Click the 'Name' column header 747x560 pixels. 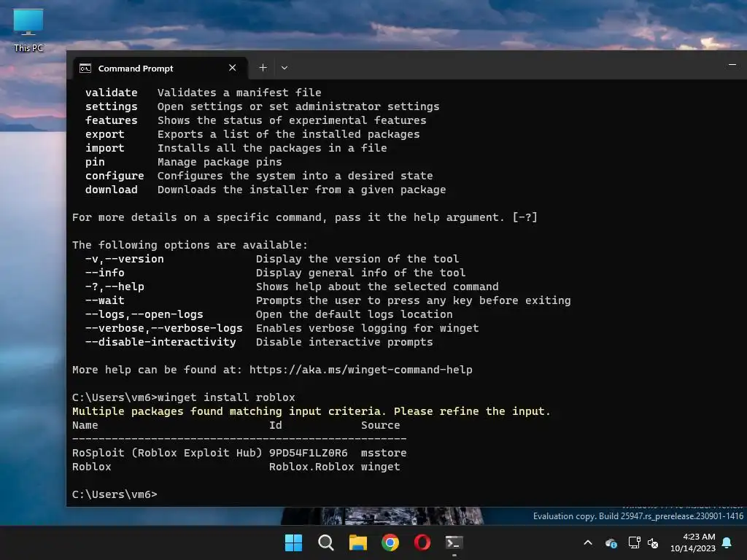(85, 425)
